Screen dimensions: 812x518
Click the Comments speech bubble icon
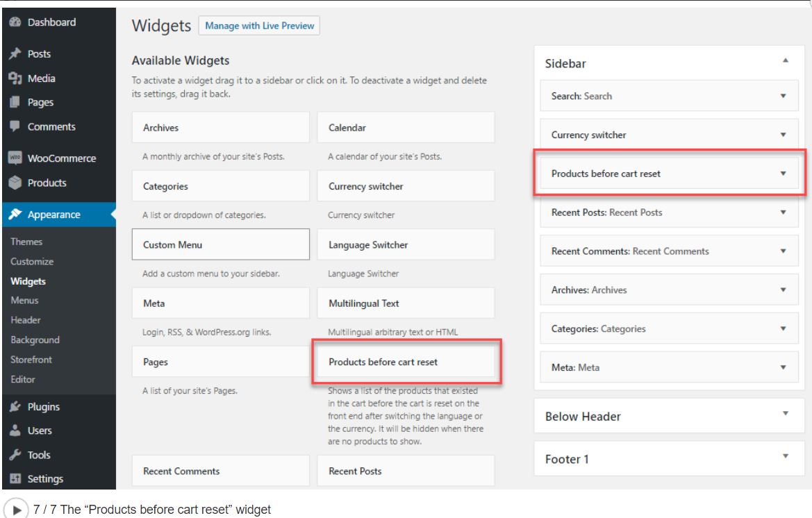tap(15, 126)
